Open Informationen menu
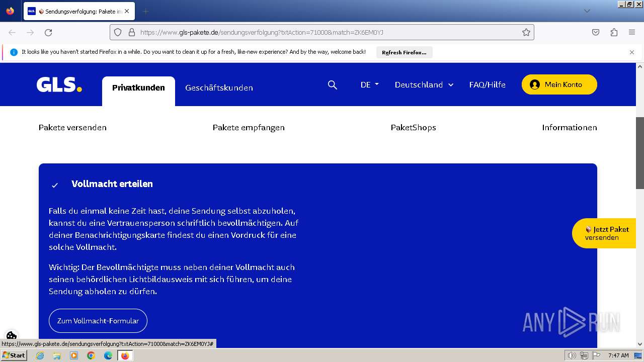Image resolution: width=644 pixels, height=362 pixels. [570, 128]
